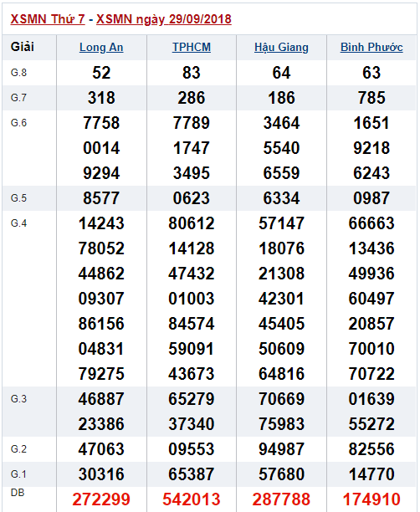Open the Bình Phước province link
420x512 pixels.
371,47
